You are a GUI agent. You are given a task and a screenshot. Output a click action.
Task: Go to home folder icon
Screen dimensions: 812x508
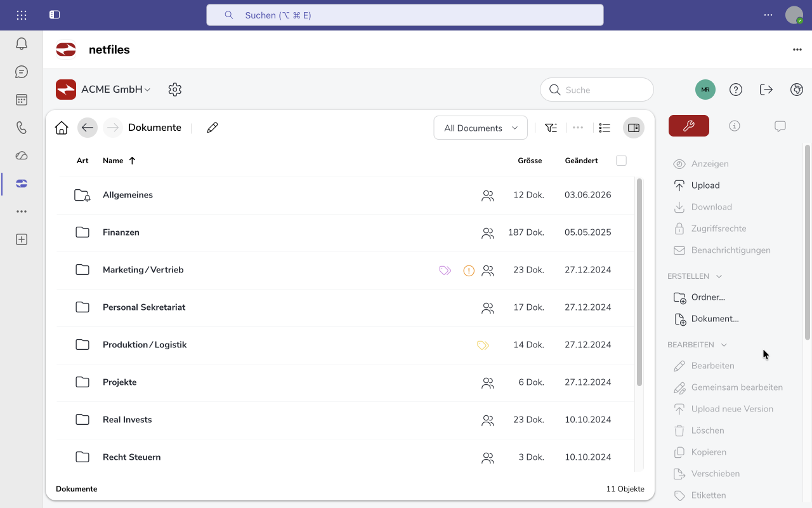[x=62, y=128]
